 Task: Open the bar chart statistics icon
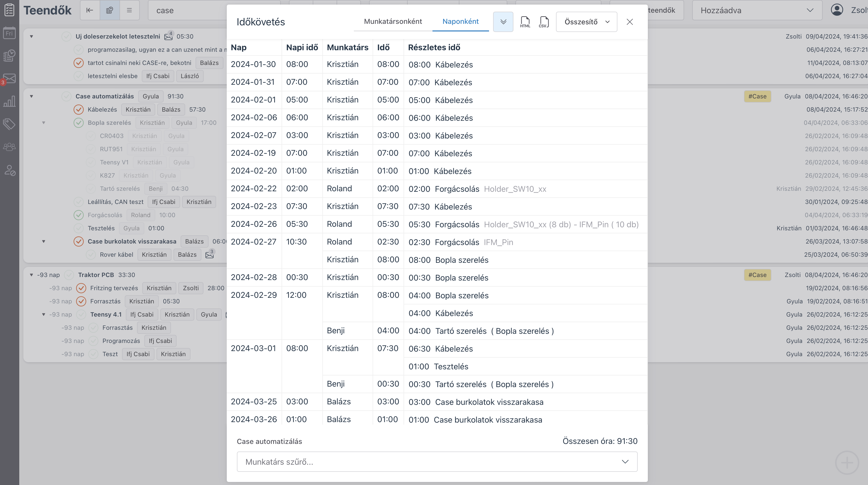[x=9, y=101]
